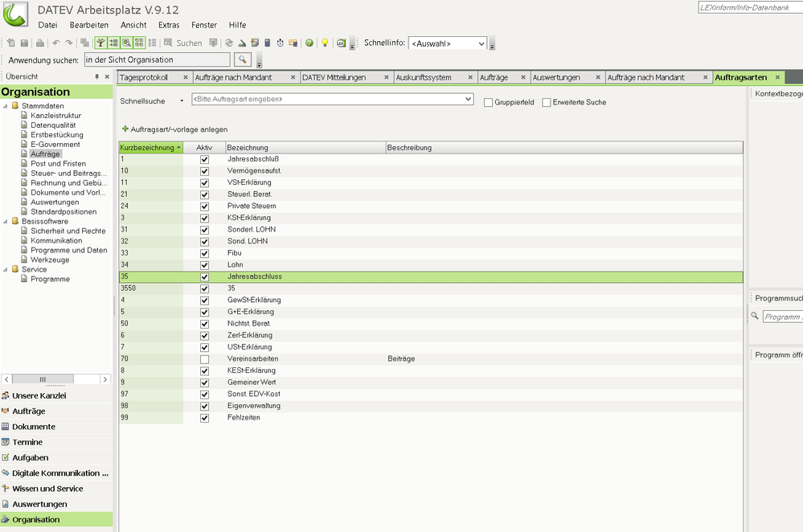Toggle the magnifier preview toolbar icon
Viewport: 803px width, 532px height.
126,43
